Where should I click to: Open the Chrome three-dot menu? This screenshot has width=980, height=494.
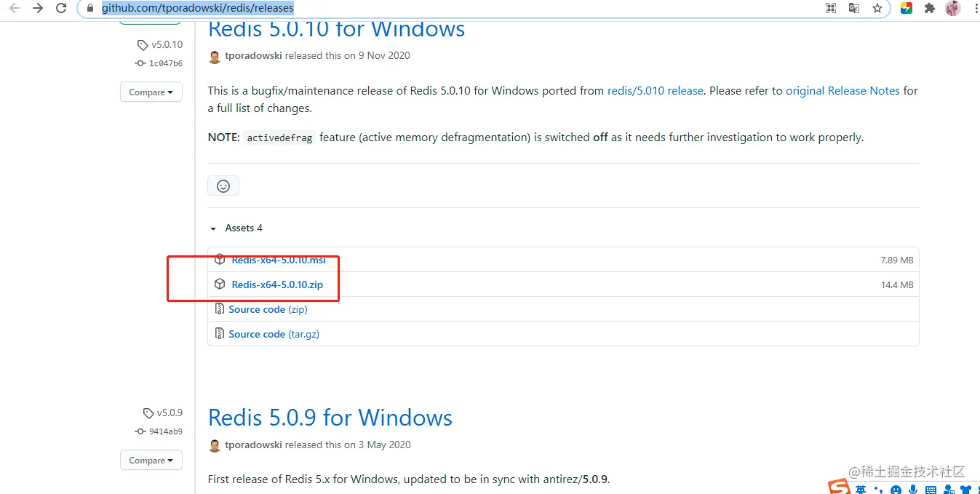tap(974, 9)
